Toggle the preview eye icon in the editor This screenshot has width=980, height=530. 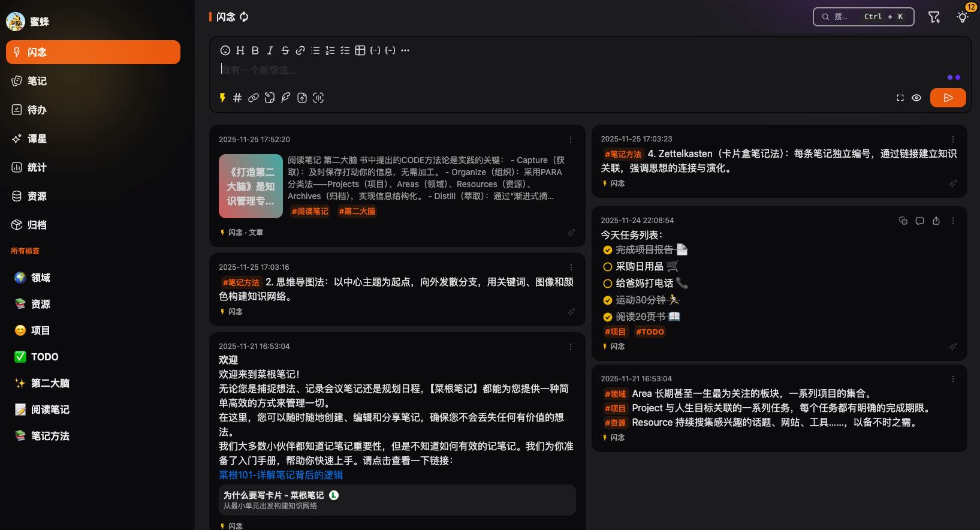(x=916, y=98)
